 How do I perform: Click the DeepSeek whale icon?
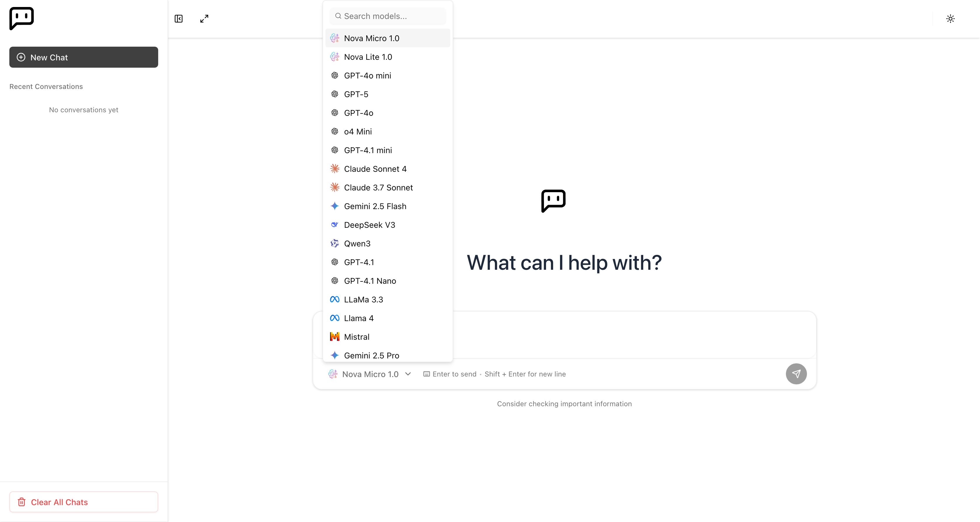click(335, 225)
